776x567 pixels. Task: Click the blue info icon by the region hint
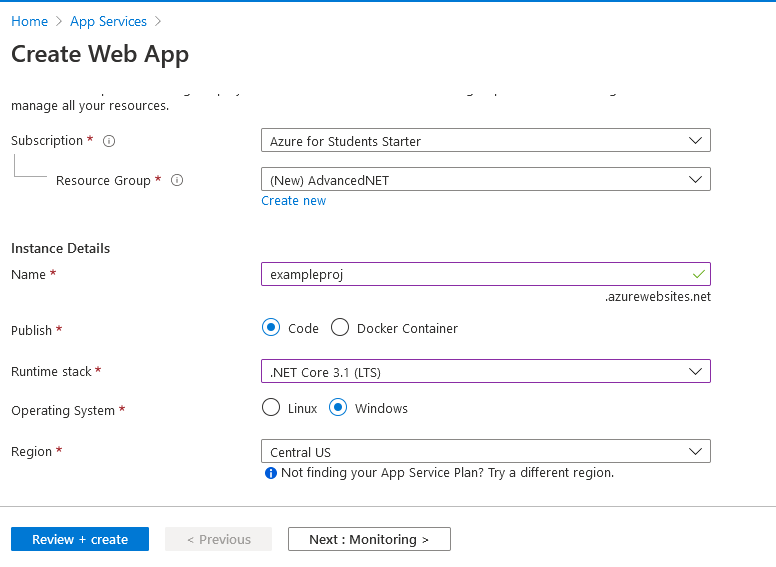click(271, 473)
